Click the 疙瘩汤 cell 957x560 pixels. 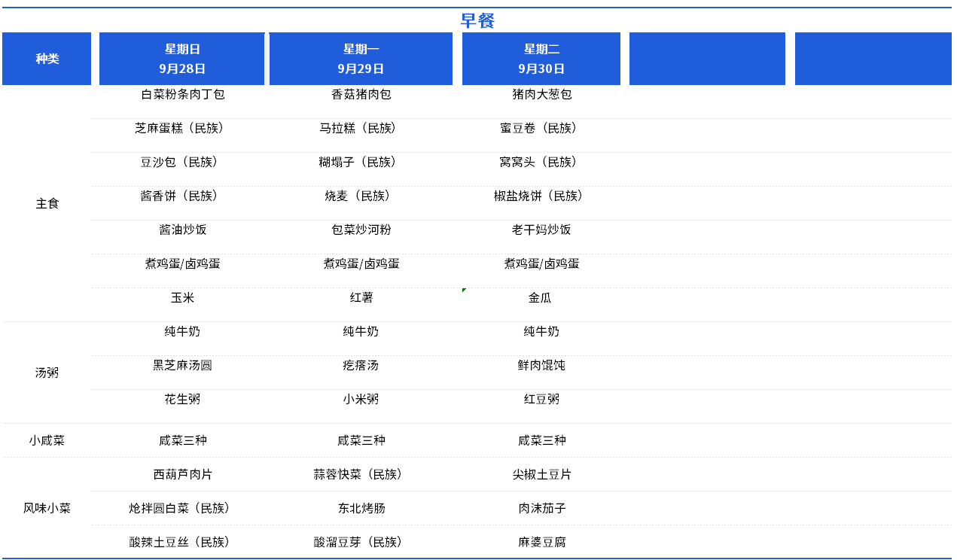point(361,366)
